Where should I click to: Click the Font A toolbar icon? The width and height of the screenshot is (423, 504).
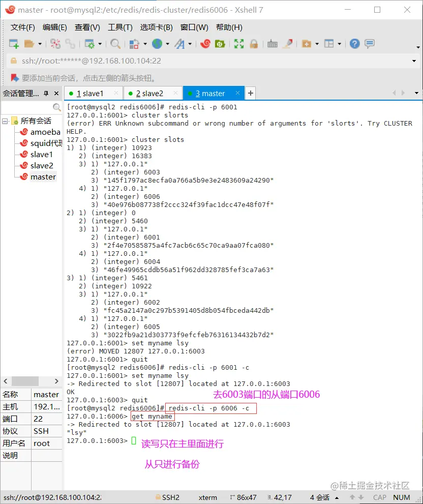(x=179, y=44)
